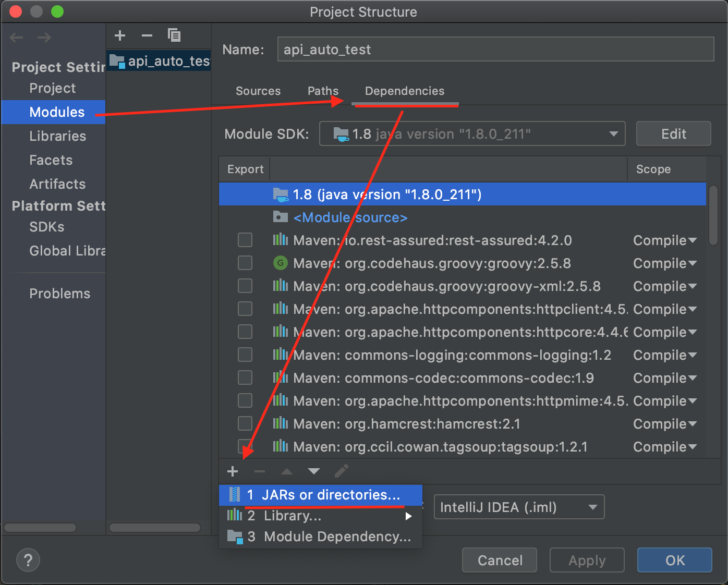This screenshot has height=585, width=728.
Task: Choose JARs or directories menu item
Action: click(321, 495)
